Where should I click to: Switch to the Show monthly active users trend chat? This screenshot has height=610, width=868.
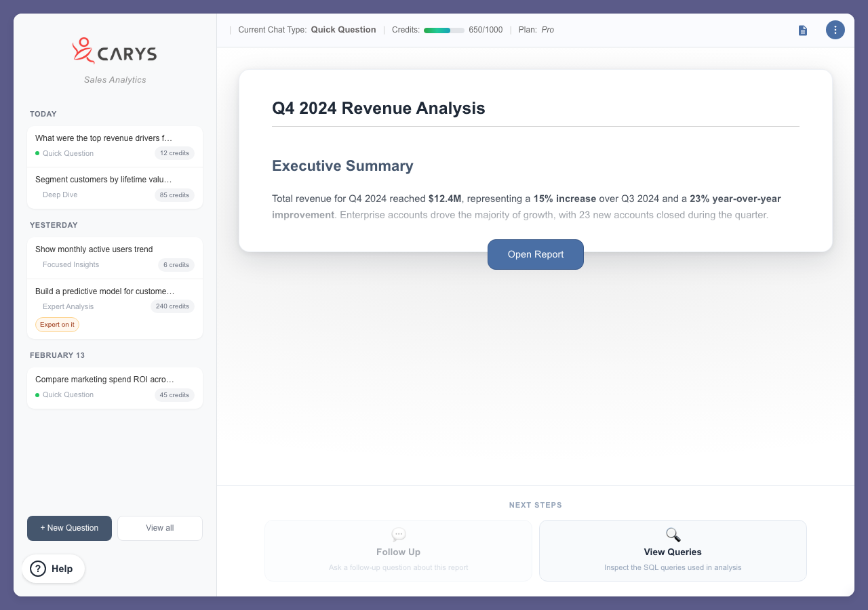(114, 258)
